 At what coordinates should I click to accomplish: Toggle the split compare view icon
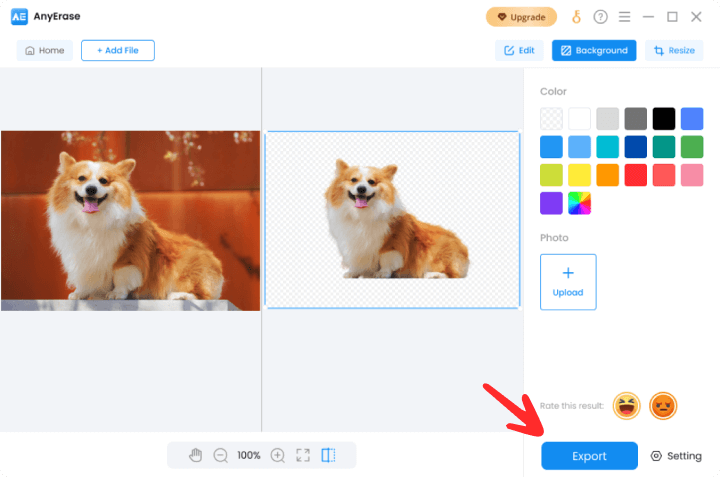(328, 455)
